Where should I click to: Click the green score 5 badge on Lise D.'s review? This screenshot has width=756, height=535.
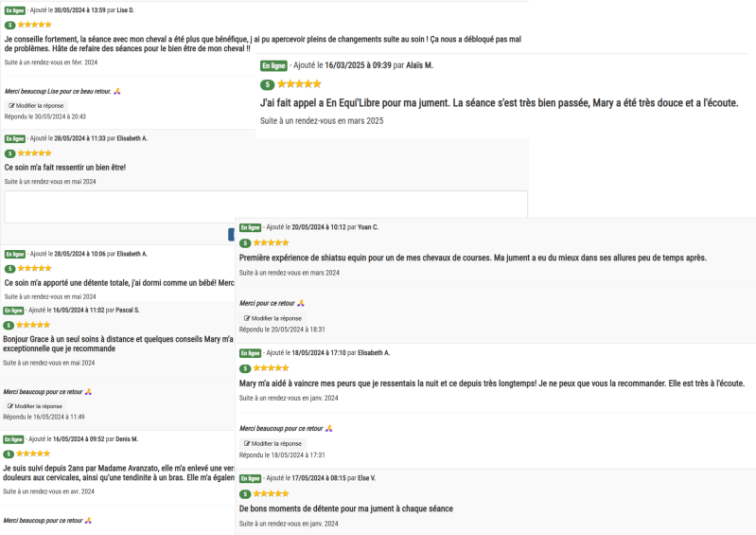(x=10, y=25)
